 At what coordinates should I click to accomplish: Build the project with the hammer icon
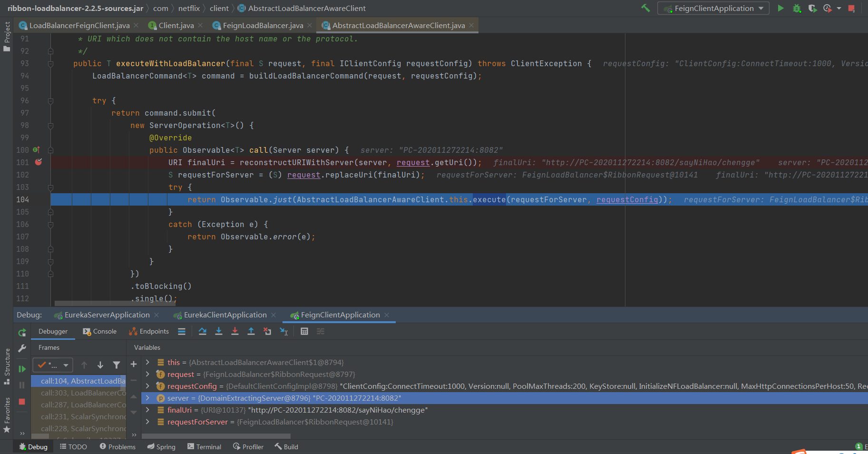[645, 8]
